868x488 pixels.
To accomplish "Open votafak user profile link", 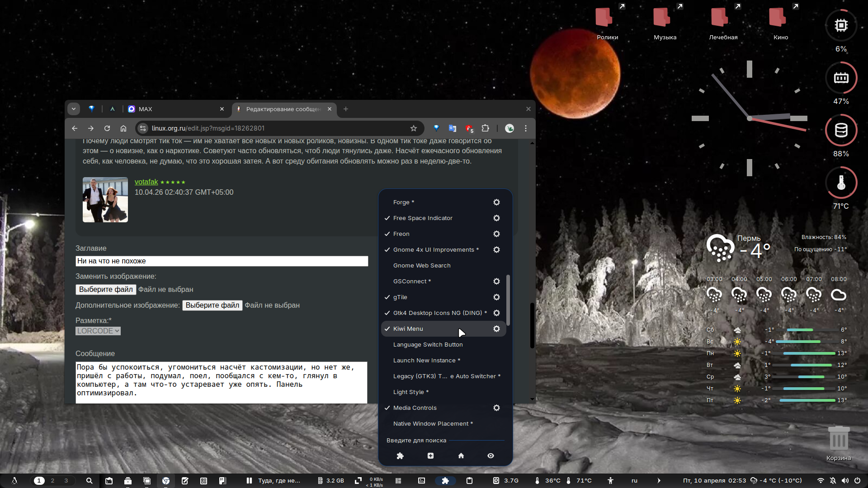I will click(146, 182).
